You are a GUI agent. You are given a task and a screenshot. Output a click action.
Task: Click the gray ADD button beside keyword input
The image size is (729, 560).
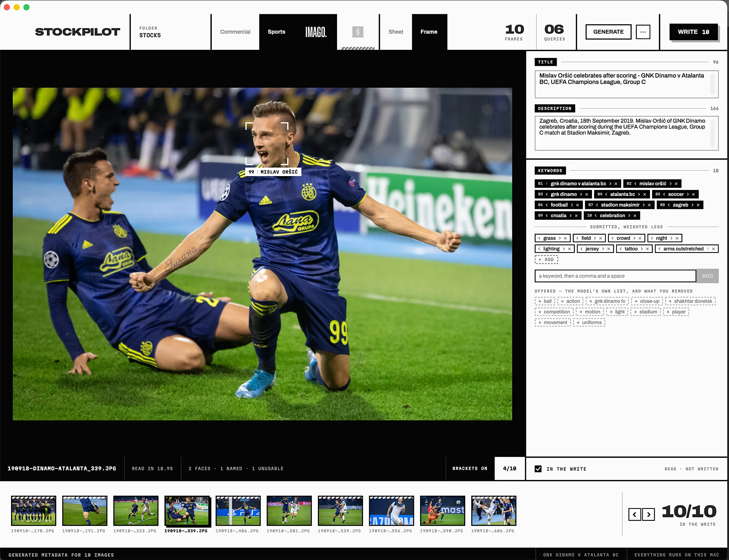[707, 276]
